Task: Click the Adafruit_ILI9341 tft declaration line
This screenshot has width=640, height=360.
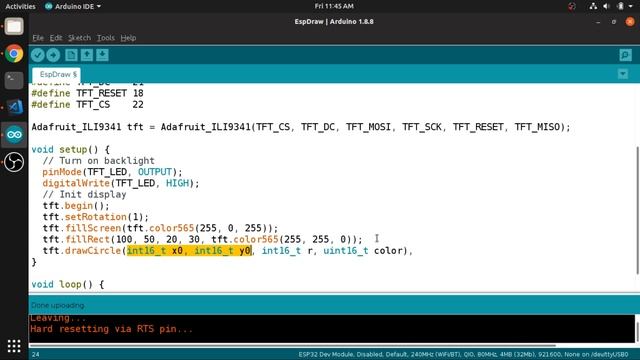Action: 300,127
